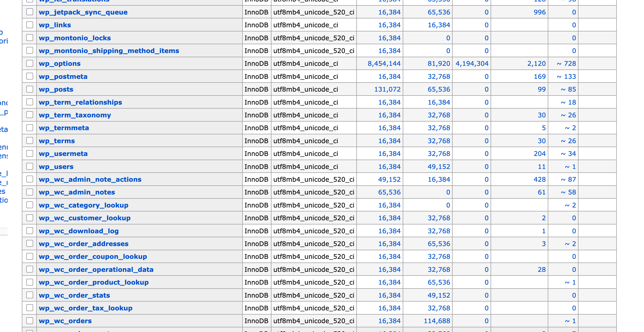Open the wp_wc_order_stats table

74,295
